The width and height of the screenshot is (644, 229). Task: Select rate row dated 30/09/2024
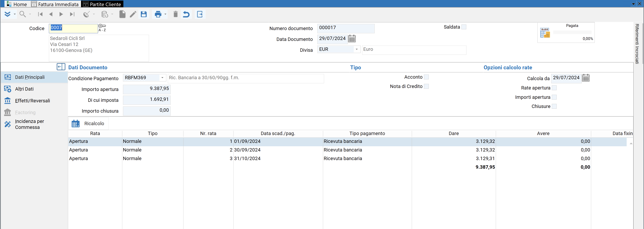click(348, 150)
